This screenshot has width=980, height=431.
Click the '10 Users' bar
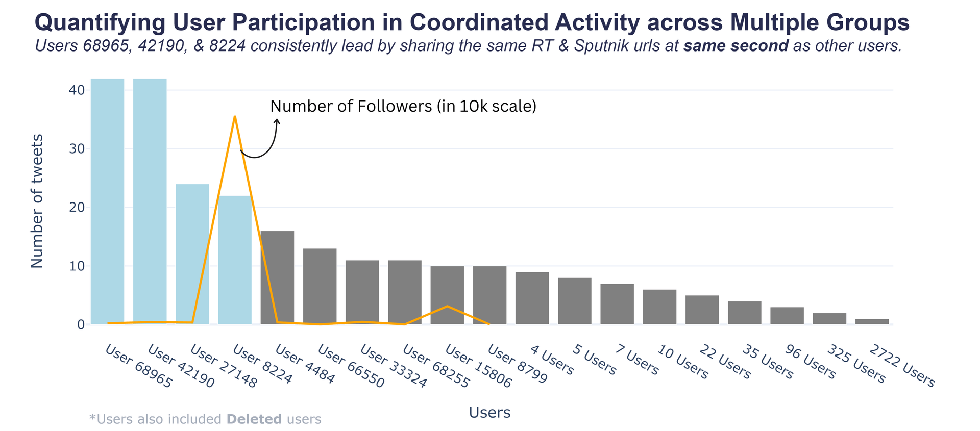[x=659, y=307]
